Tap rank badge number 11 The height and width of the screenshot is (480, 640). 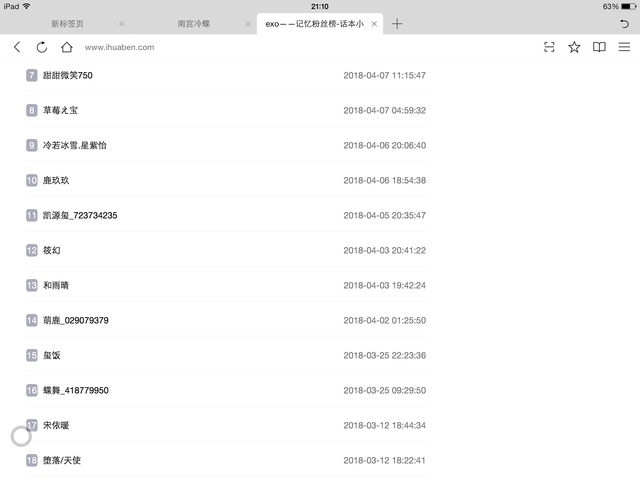[x=32, y=216]
